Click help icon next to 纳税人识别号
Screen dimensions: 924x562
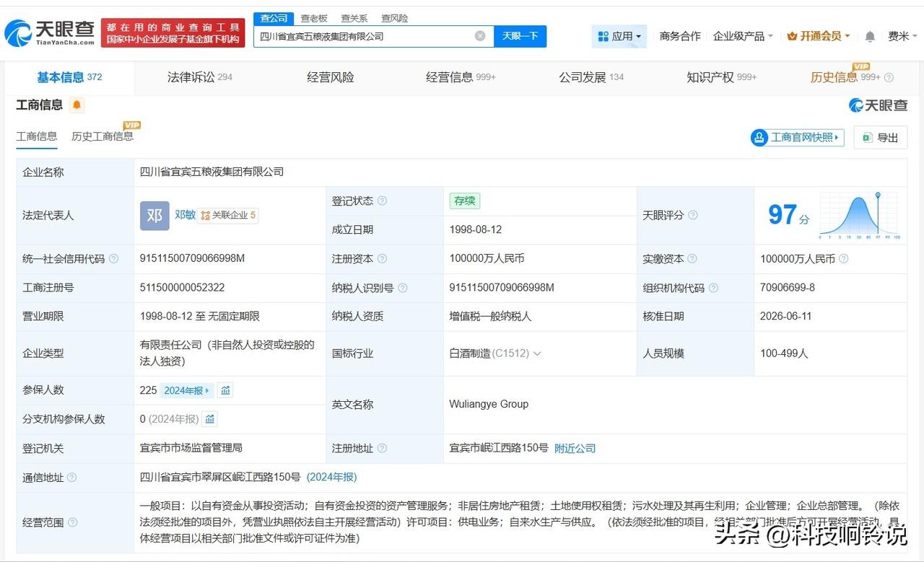click(x=403, y=288)
